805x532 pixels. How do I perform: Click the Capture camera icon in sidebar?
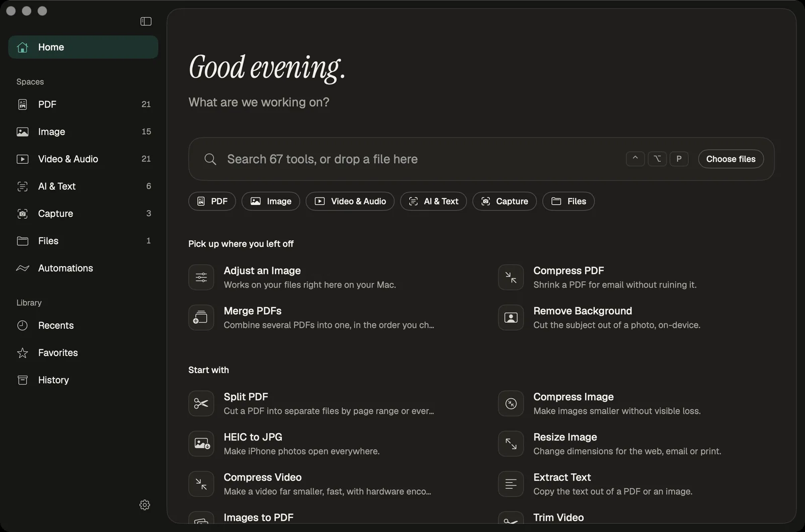click(23, 214)
